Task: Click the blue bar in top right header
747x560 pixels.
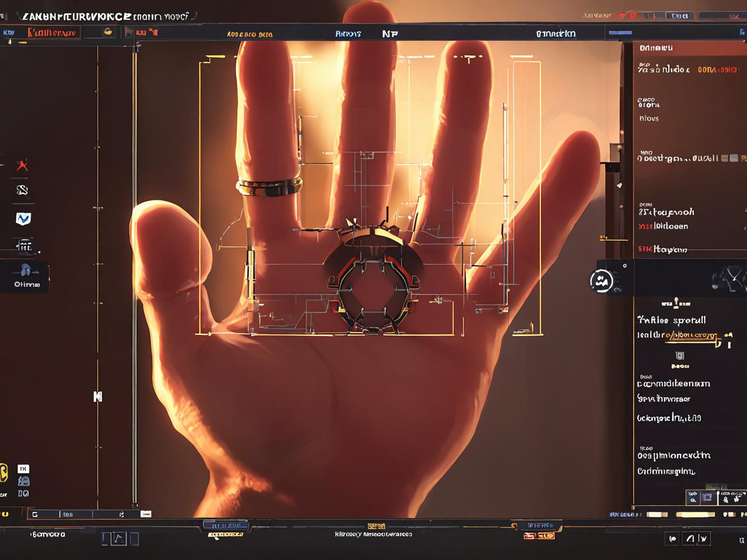Action: click(x=620, y=33)
